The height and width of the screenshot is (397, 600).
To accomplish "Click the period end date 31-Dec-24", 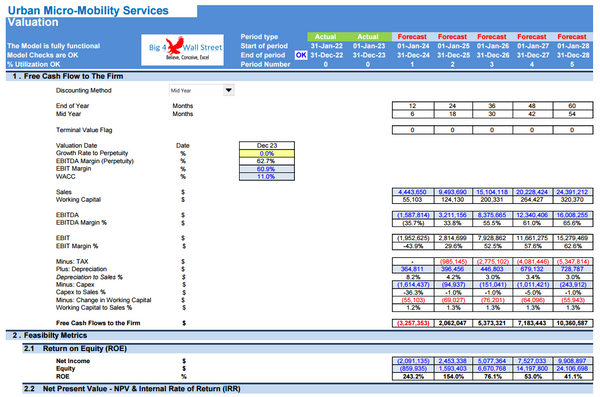I will [413, 55].
